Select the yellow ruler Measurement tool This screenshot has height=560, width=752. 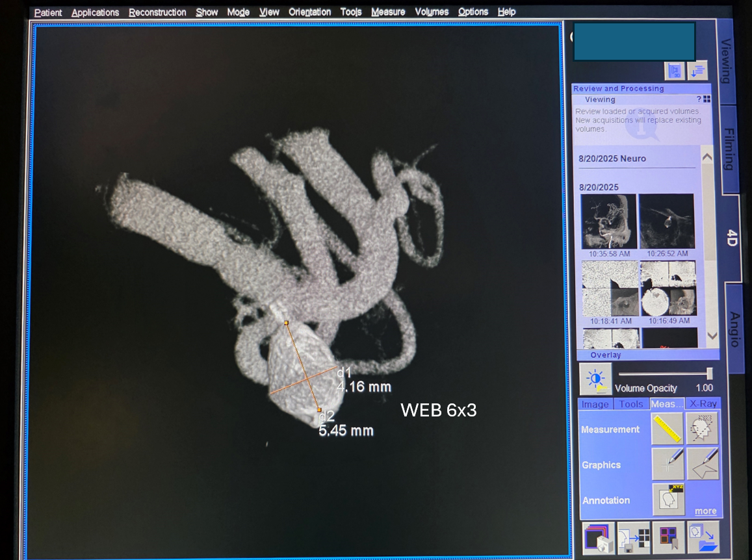pyautogui.click(x=667, y=429)
